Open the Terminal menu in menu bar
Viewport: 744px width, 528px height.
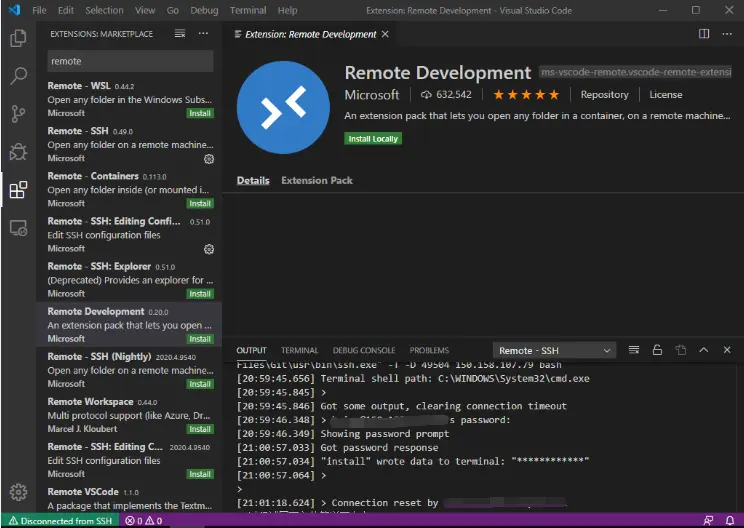248,10
